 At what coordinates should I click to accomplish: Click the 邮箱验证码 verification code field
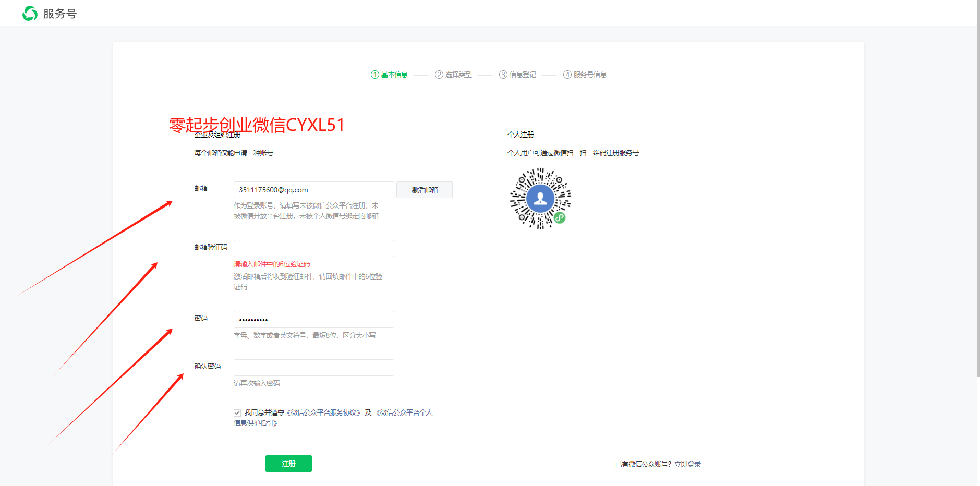coord(313,248)
